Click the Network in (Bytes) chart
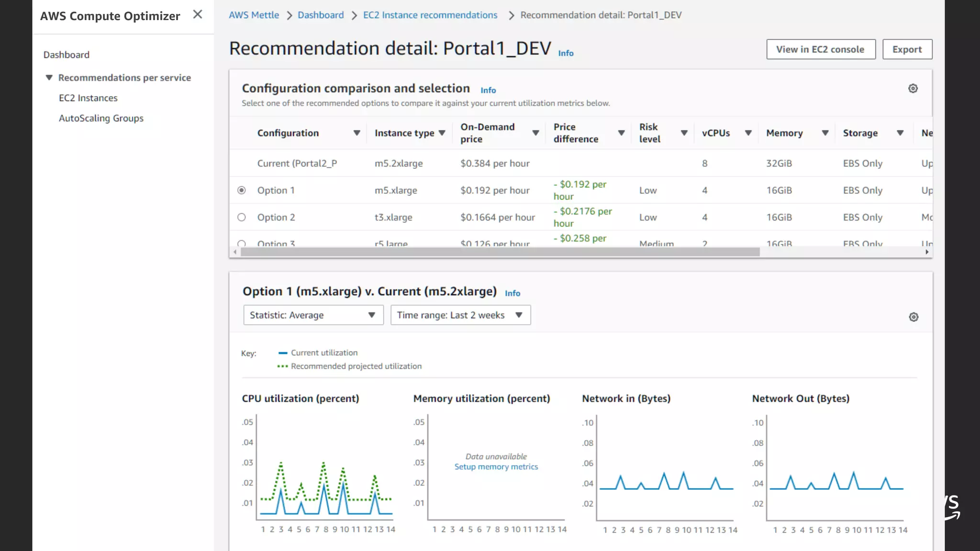The width and height of the screenshot is (980, 551). coord(660,474)
